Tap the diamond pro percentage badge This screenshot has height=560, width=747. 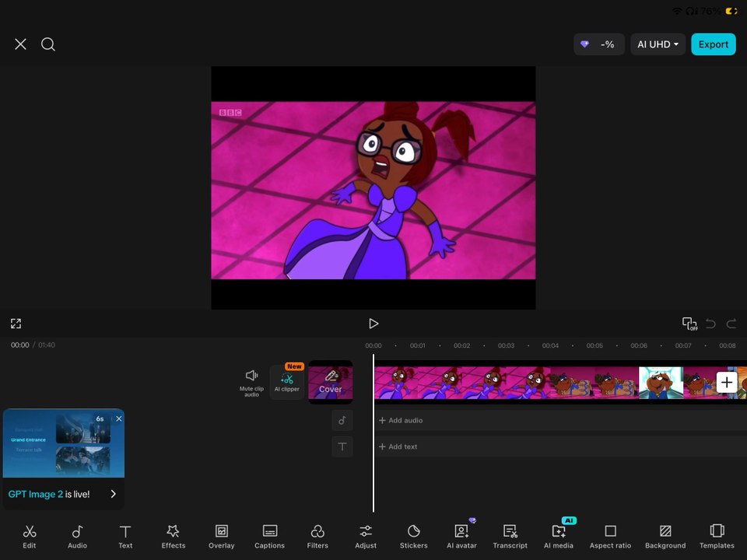(x=599, y=44)
